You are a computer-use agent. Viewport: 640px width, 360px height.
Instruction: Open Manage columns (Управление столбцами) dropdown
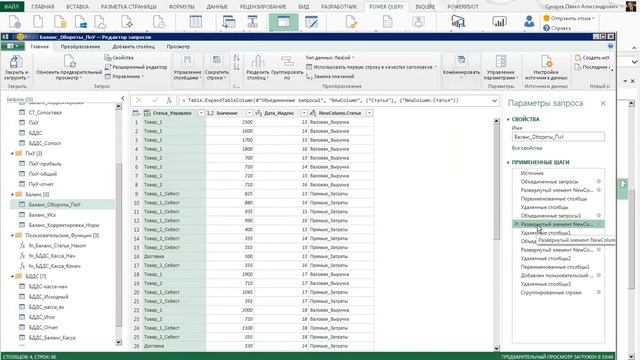click(187, 68)
